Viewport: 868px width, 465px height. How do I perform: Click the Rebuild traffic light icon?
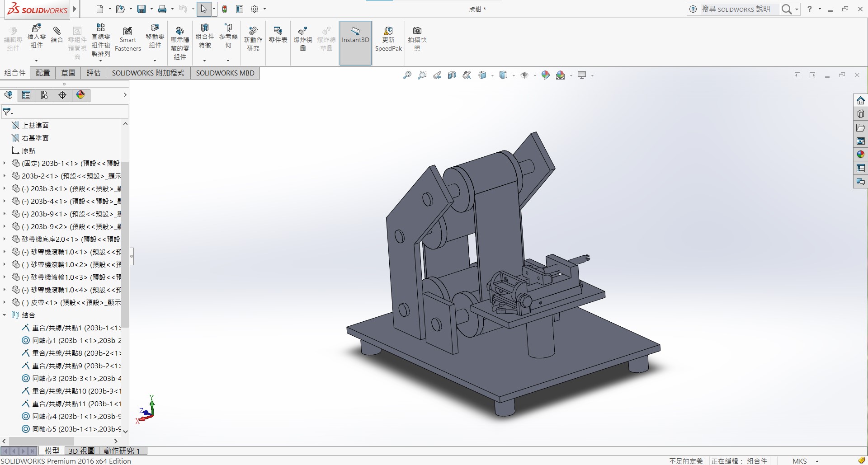[x=225, y=9]
